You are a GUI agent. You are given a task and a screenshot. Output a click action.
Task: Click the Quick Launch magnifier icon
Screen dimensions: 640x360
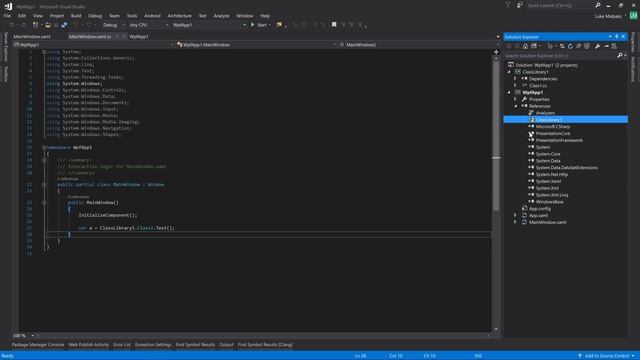[598, 5]
